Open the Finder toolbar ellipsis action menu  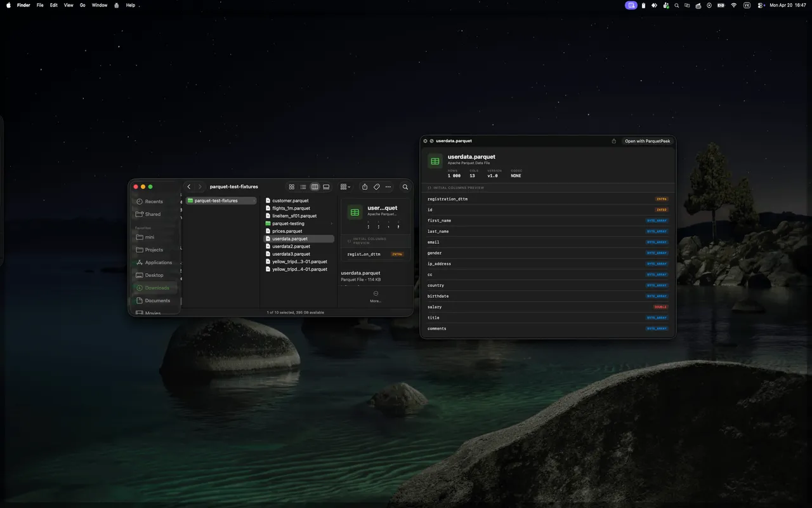click(x=388, y=187)
